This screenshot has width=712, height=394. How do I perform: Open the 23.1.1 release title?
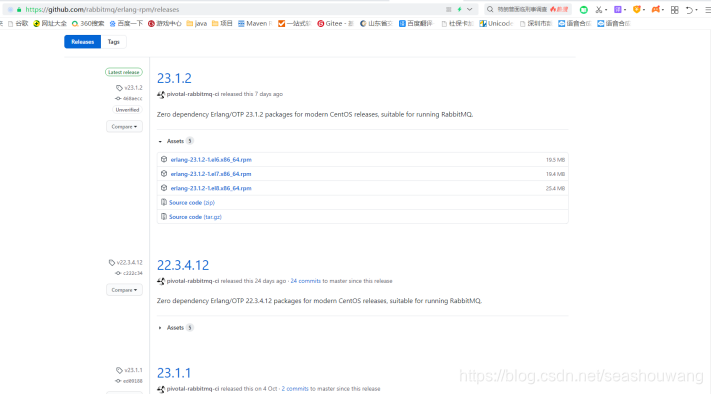point(174,373)
